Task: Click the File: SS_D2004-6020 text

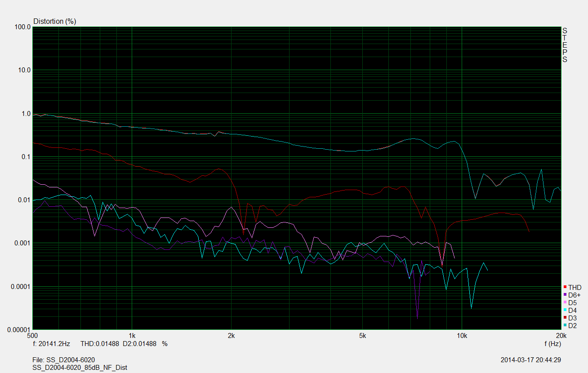Action: click(x=64, y=360)
